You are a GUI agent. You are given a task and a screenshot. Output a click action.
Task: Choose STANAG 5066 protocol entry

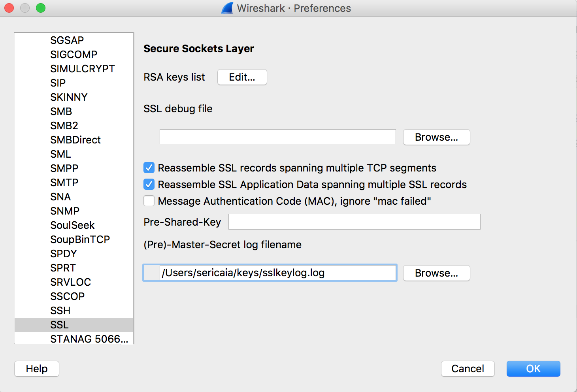click(74, 338)
